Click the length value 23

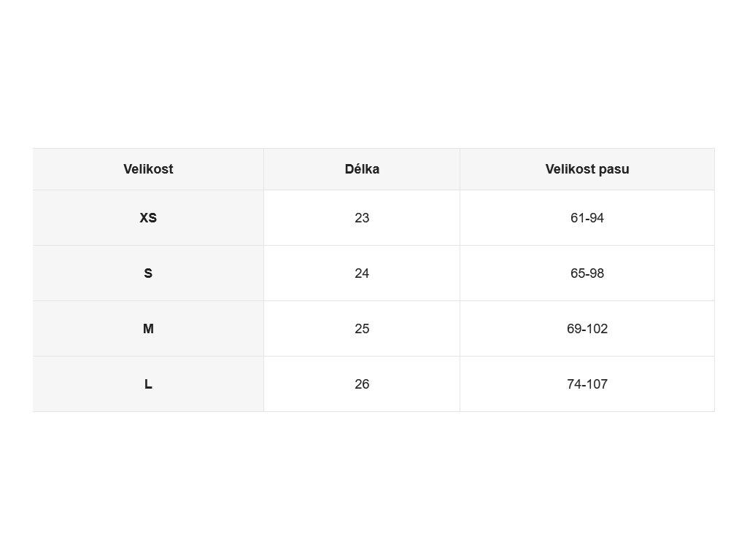pos(362,217)
